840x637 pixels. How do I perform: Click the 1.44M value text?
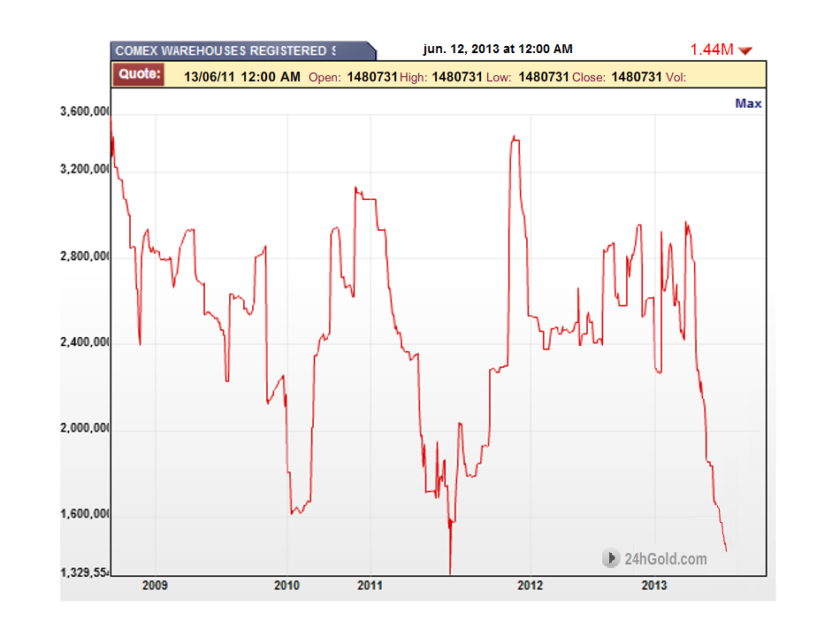(x=712, y=50)
